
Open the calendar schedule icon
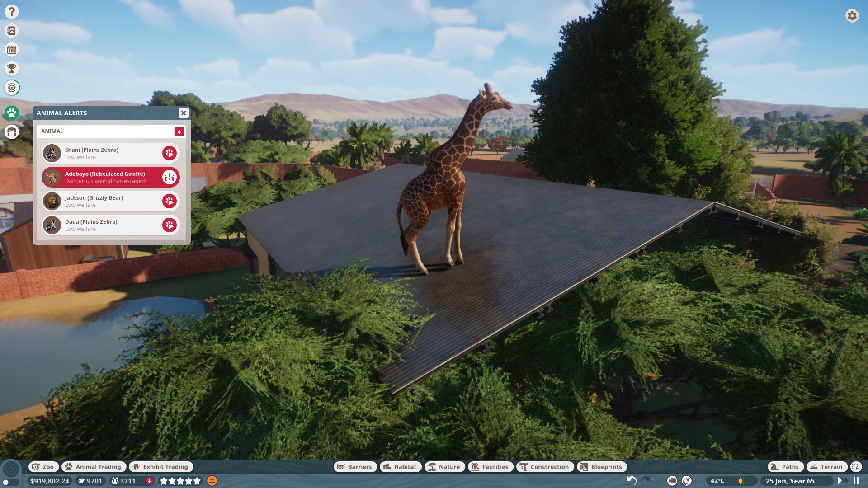[x=12, y=50]
